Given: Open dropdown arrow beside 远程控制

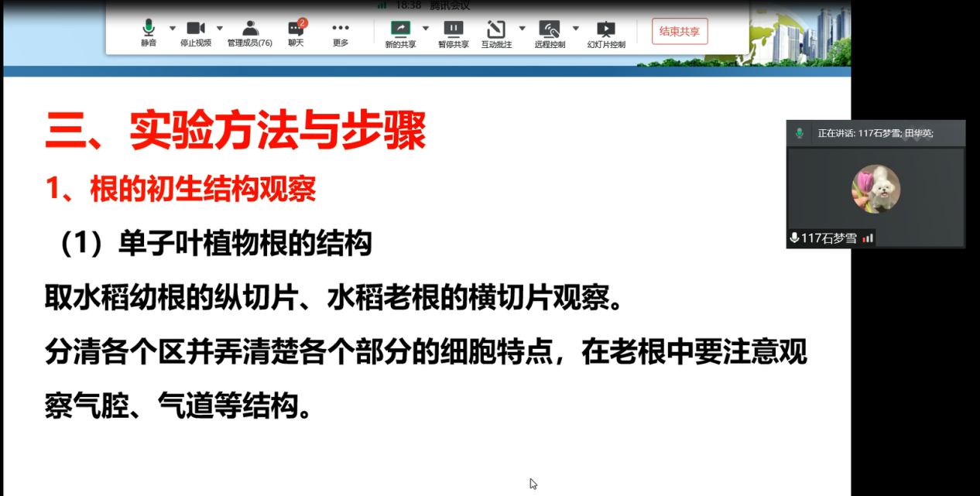Looking at the screenshot, I should [576, 29].
